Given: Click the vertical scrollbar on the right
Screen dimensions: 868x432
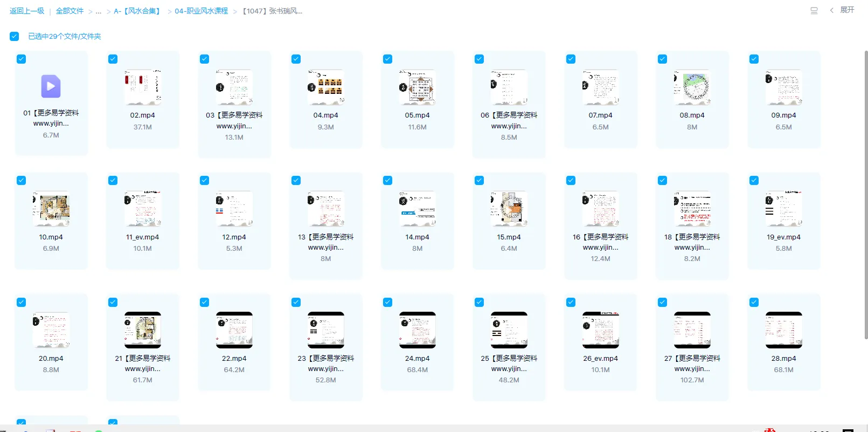Looking at the screenshot, I should [x=866, y=195].
